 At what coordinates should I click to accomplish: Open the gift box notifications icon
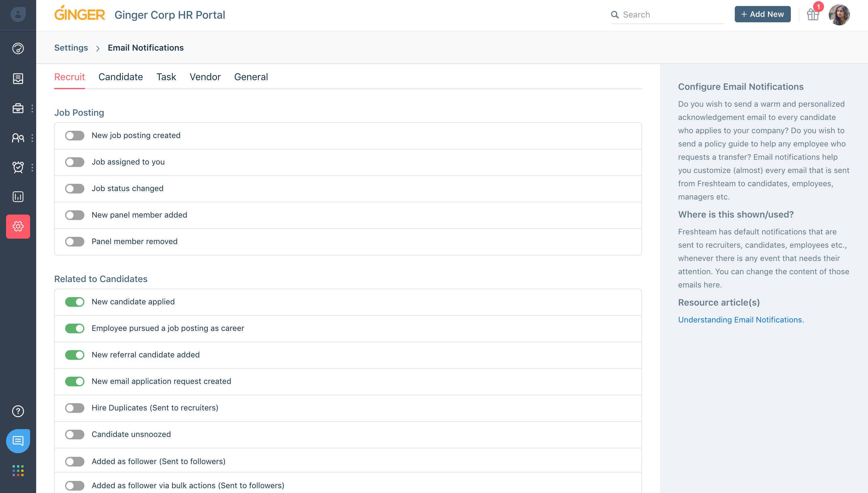click(x=813, y=15)
